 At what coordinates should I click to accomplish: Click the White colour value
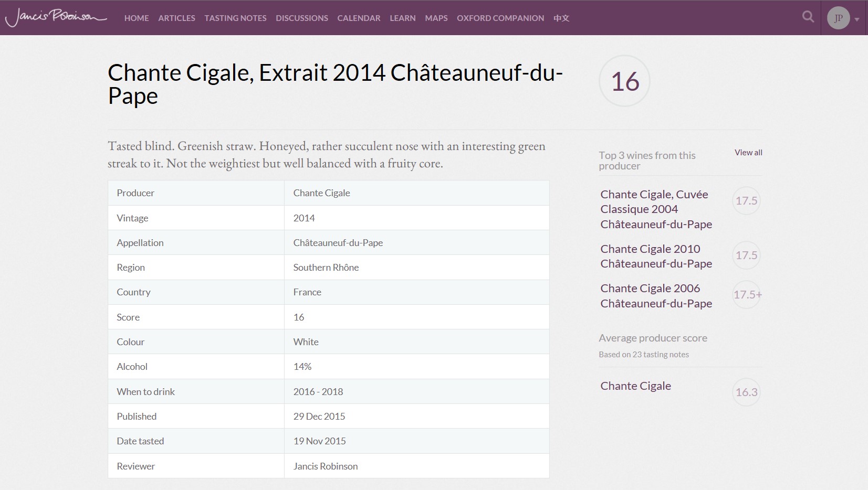point(306,342)
